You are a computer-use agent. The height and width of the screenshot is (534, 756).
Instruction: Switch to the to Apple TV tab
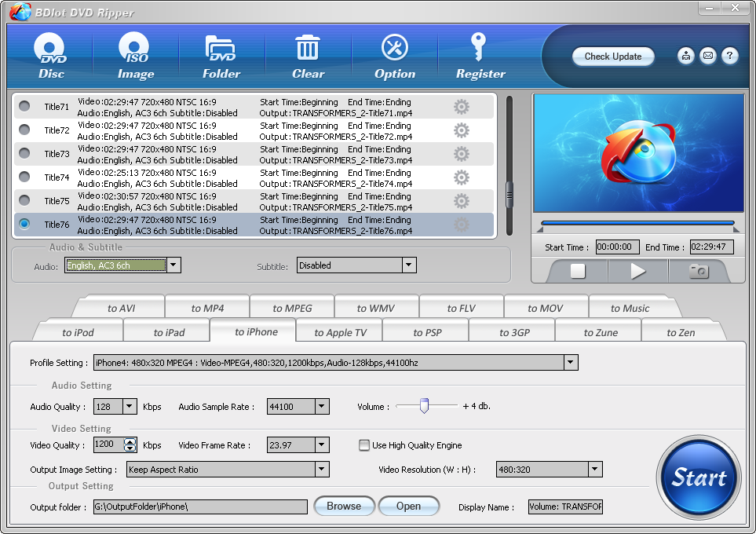point(341,332)
